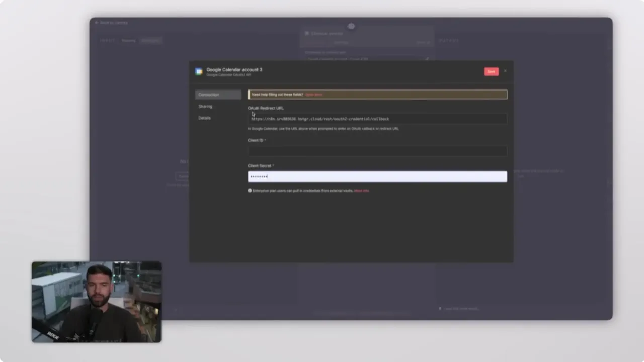644x362 pixels.
Task: Focus the Client ID input field
Action: click(x=377, y=151)
